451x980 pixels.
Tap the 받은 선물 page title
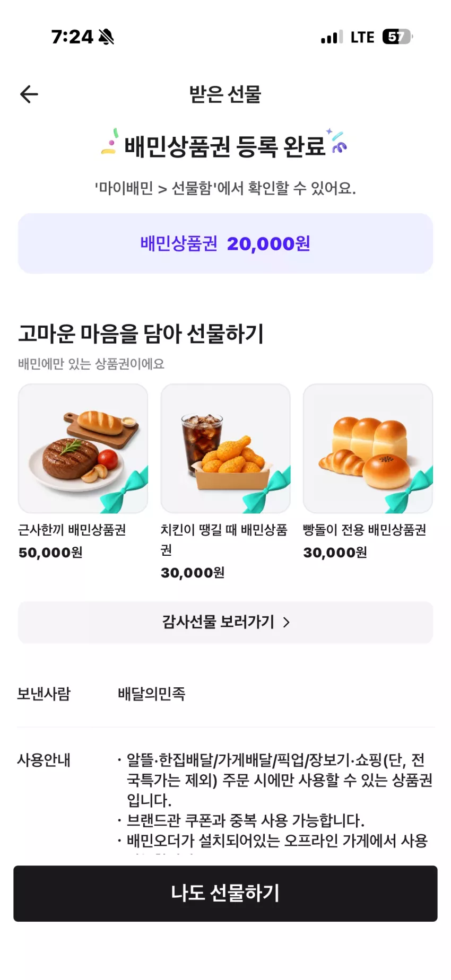pyautogui.click(x=225, y=94)
